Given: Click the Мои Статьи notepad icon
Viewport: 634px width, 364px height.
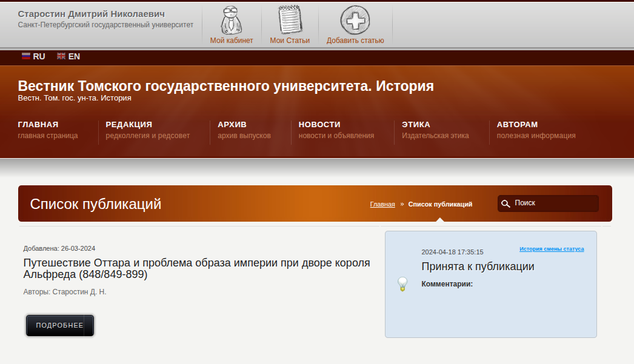Looking at the screenshot, I should click(290, 20).
